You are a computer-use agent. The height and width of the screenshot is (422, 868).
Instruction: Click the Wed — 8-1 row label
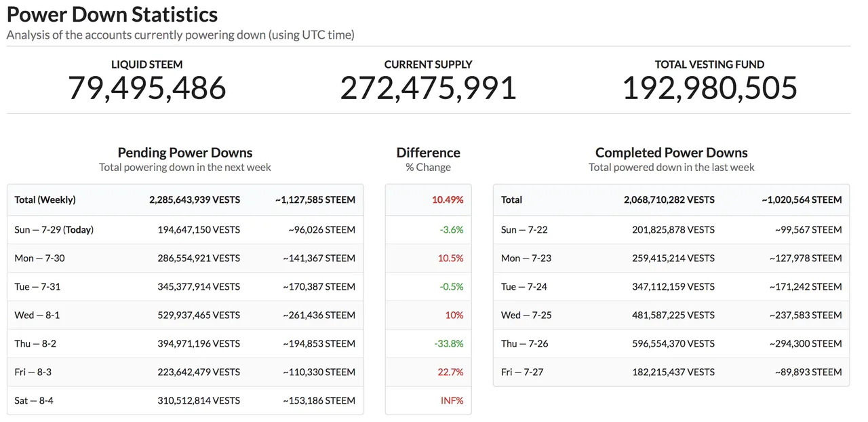37,315
